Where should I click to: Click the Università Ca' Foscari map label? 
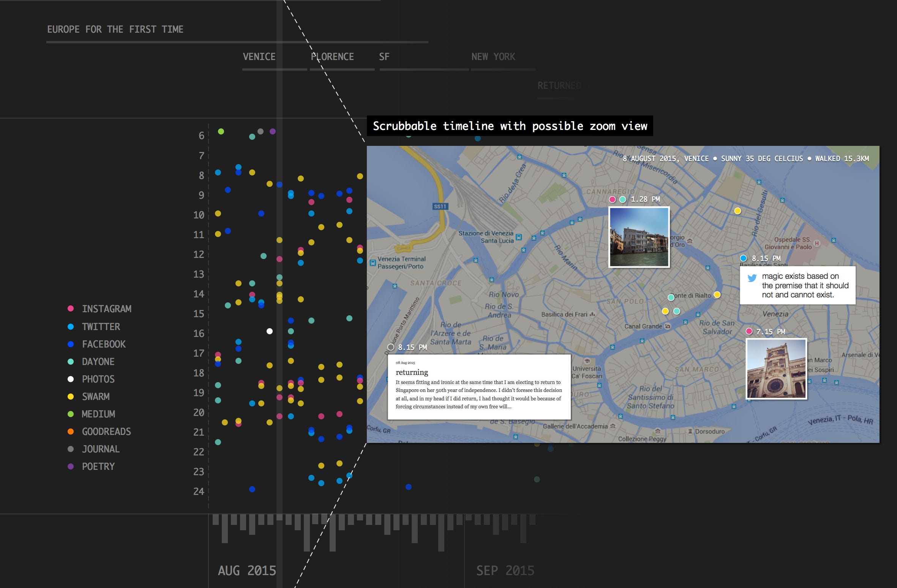pos(587,372)
